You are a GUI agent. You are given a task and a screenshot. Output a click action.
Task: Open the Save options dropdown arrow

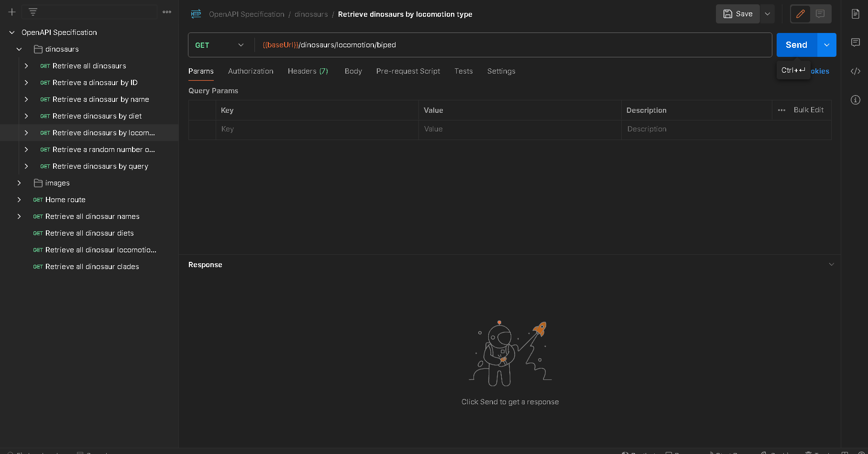click(768, 14)
